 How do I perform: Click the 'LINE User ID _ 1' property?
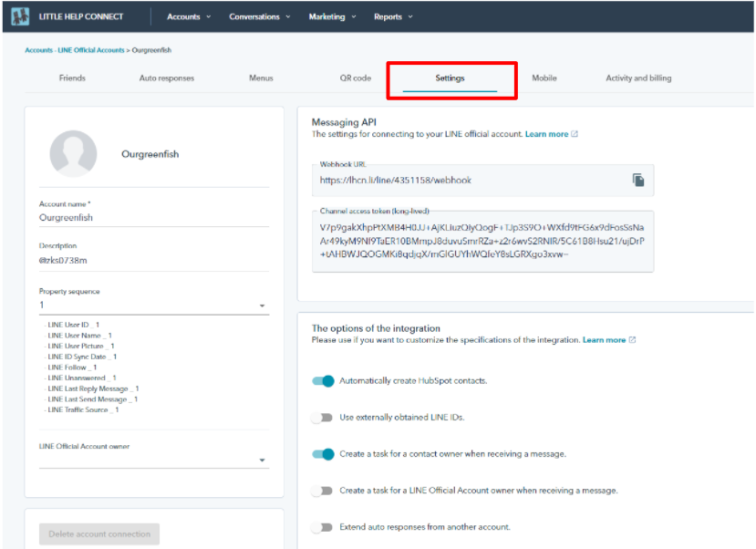pyautogui.click(x=73, y=325)
